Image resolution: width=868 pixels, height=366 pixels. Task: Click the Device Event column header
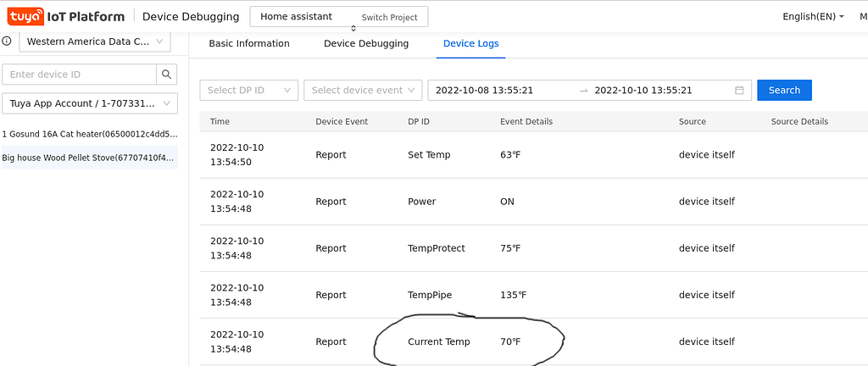click(x=342, y=122)
